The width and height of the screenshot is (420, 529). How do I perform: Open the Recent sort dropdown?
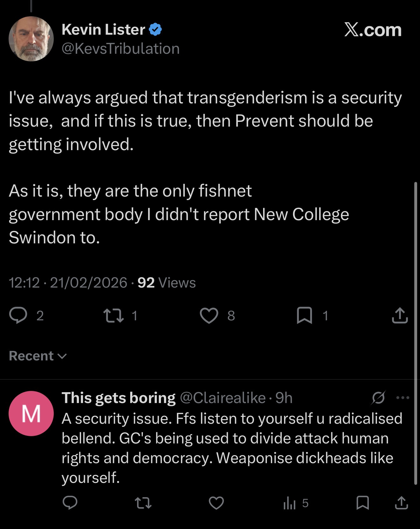point(38,356)
